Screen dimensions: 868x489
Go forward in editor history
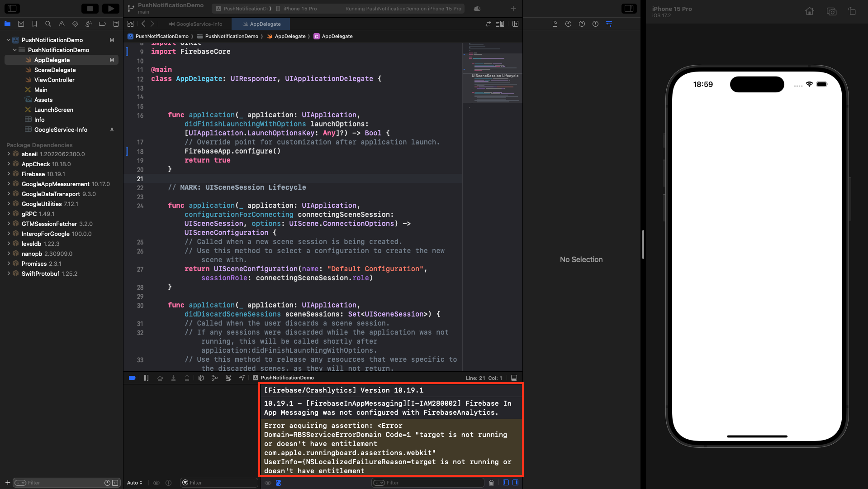152,24
